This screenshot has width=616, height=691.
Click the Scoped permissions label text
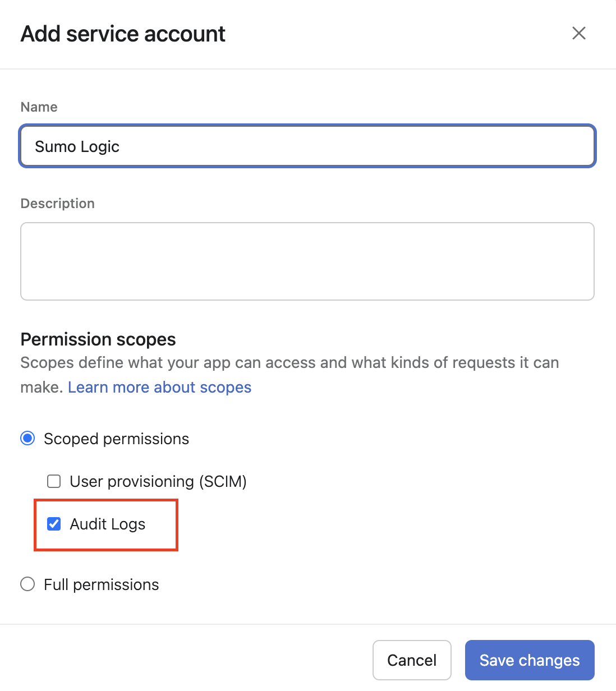click(116, 439)
